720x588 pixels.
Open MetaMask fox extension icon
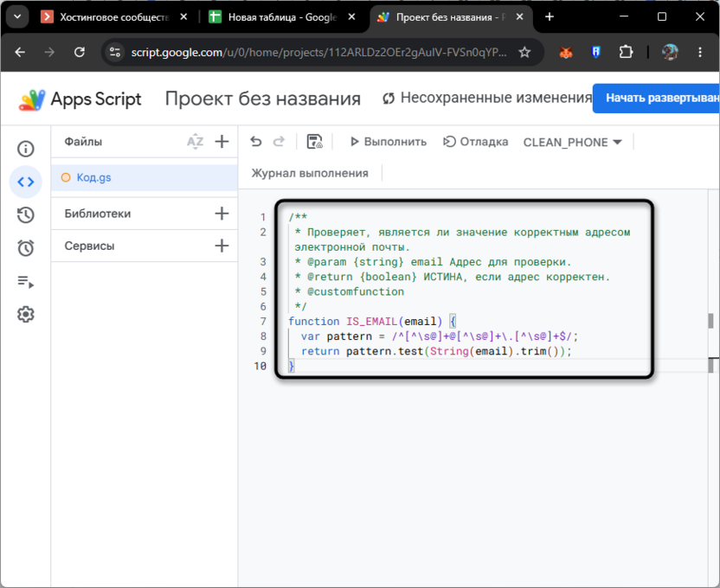566,52
